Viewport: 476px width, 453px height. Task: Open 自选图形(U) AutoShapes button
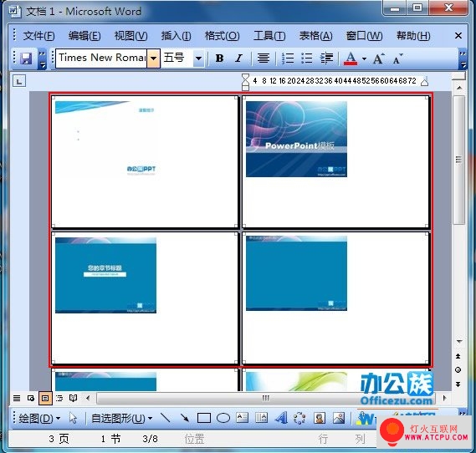122,419
